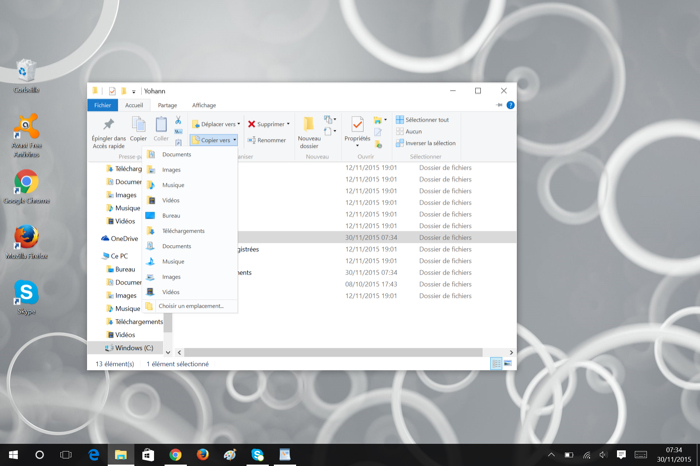Open Skype from the desktop shortcut
Viewport: 700px width, 466px height.
pyautogui.click(x=26, y=293)
